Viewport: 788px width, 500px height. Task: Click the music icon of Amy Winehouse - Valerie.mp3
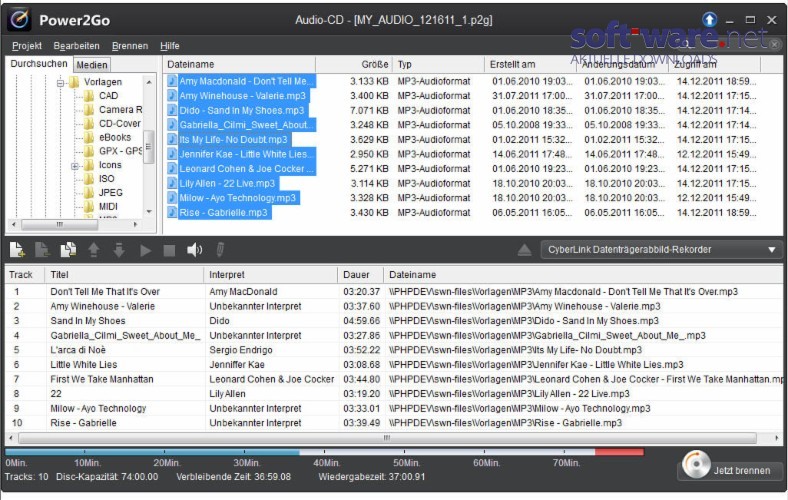point(172,95)
